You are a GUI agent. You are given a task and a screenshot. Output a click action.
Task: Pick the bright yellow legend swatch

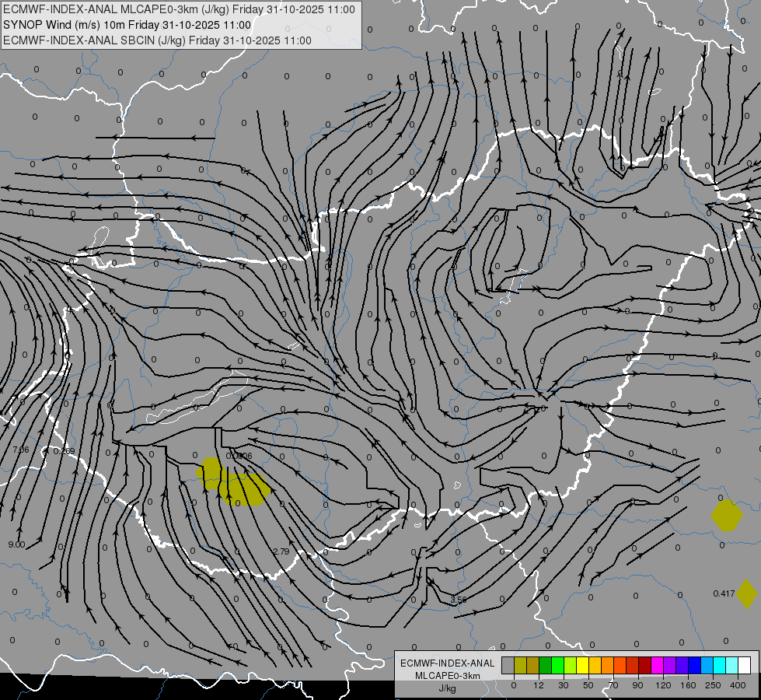point(583,666)
